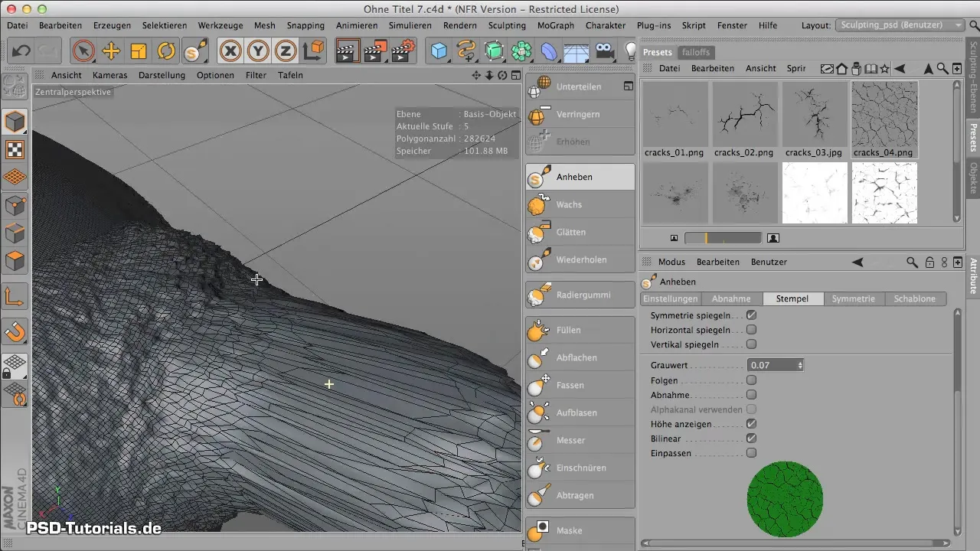Toggle Höhe anzeigen checkbox
980x551 pixels.
pos(751,423)
